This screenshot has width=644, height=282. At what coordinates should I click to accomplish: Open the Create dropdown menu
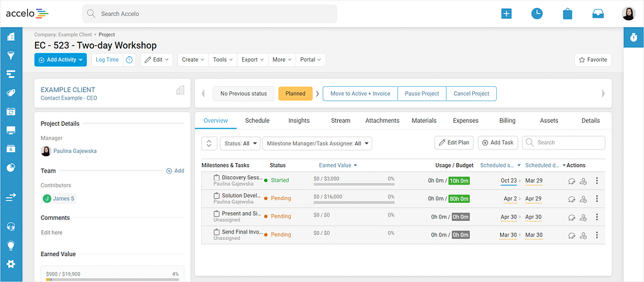(193, 60)
